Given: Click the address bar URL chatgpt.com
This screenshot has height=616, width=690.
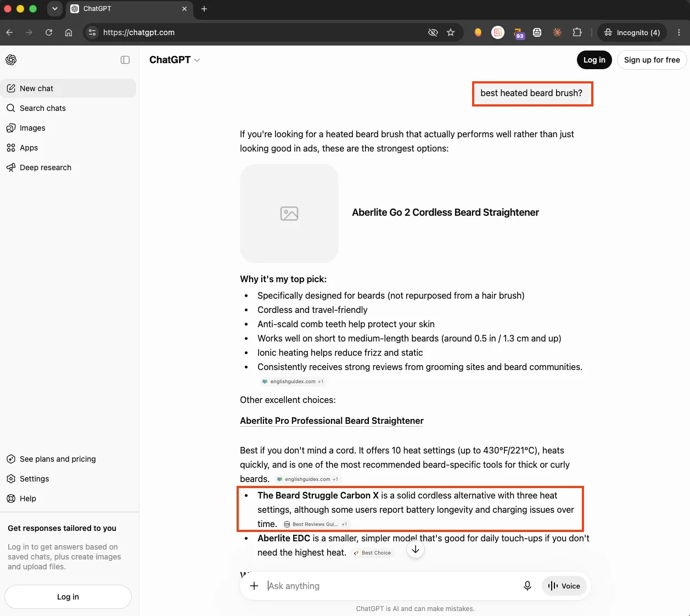Looking at the screenshot, I should [139, 32].
